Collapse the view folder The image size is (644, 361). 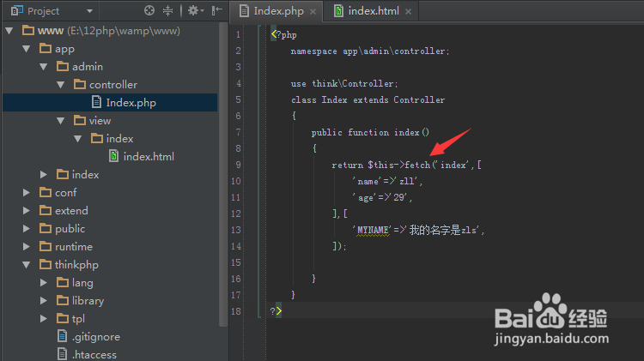click(61, 121)
